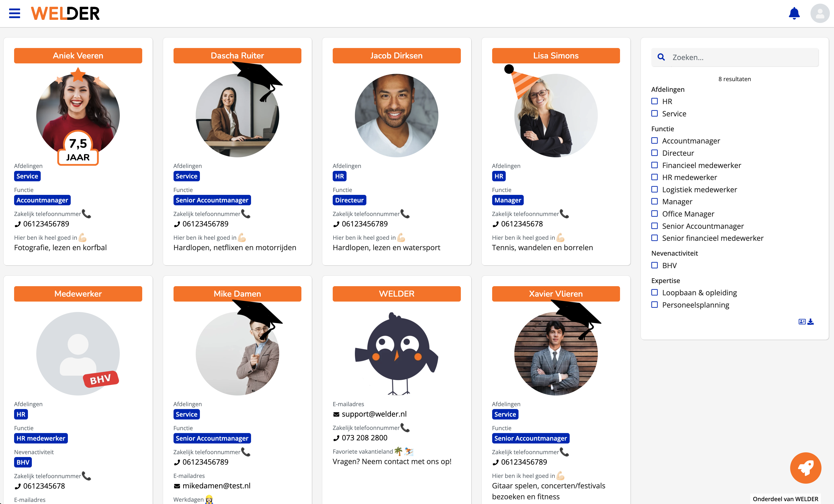Click the support@welder.nl email link
This screenshot has height=504, width=834.
click(374, 414)
